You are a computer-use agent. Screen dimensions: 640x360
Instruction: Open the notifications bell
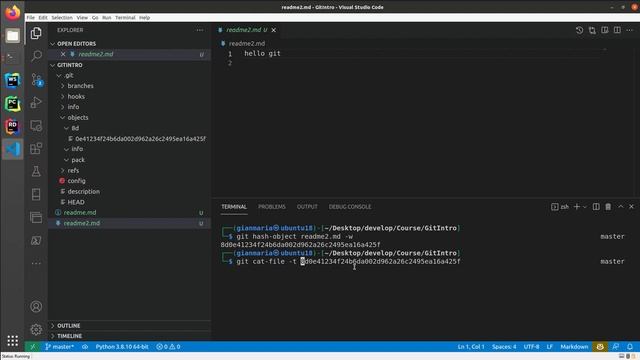point(630,347)
